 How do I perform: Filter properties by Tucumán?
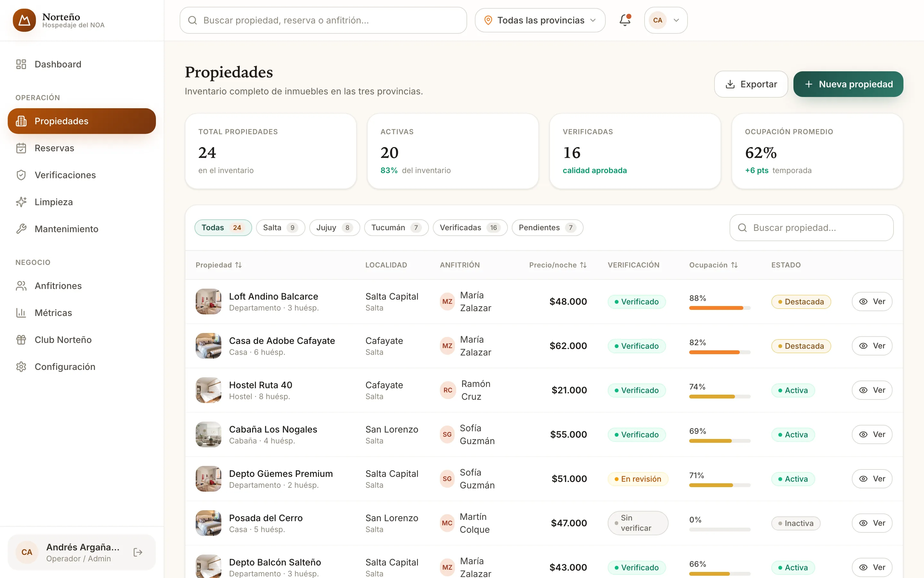[x=396, y=228]
